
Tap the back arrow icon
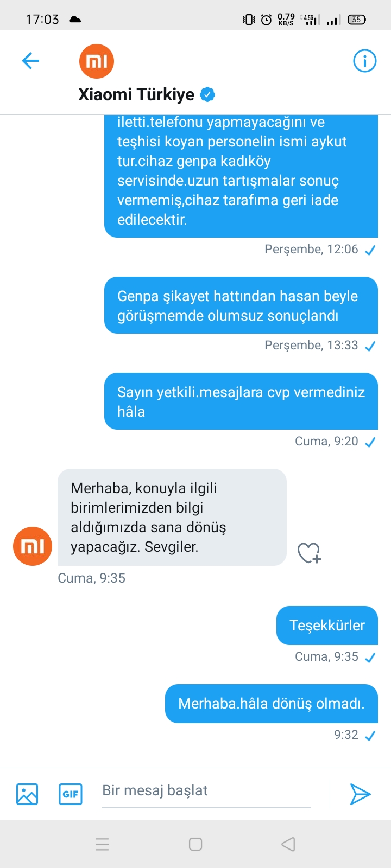click(31, 61)
